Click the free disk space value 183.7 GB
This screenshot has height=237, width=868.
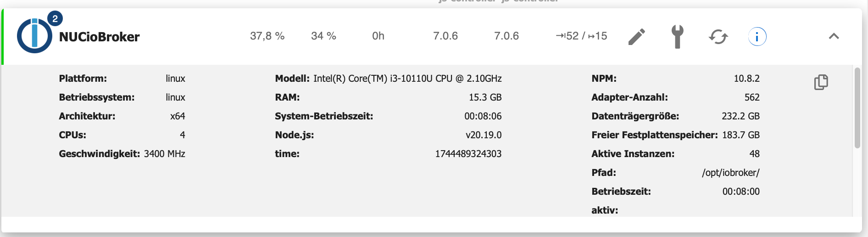[x=740, y=135]
